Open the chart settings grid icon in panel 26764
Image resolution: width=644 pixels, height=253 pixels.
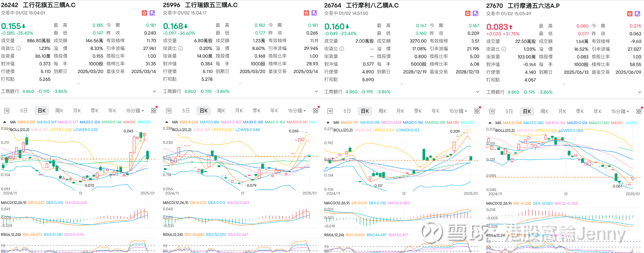[x=477, y=111]
